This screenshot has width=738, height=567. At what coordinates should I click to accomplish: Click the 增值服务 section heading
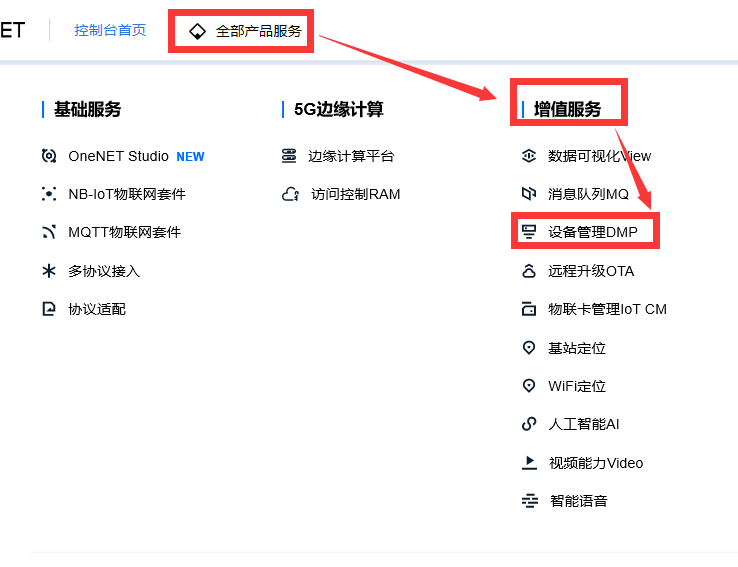(568, 109)
